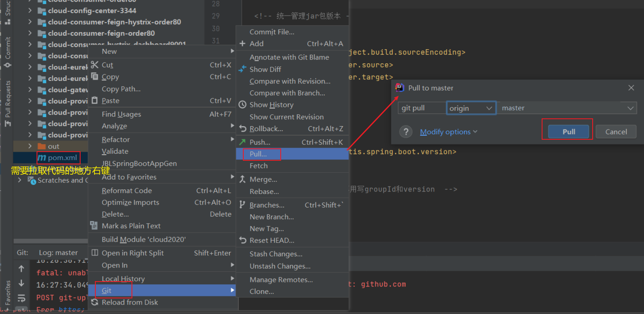Click the up arrow in the Git log toolbar
Image resolution: width=644 pixels, height=314 pixels.
point(21,268)
